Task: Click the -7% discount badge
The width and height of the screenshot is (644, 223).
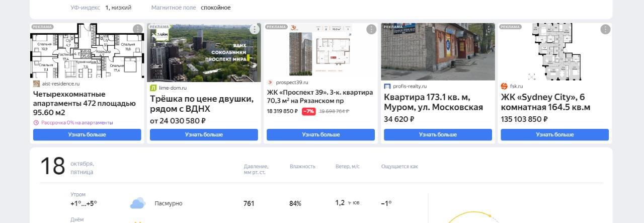Action: pos(308,111)
